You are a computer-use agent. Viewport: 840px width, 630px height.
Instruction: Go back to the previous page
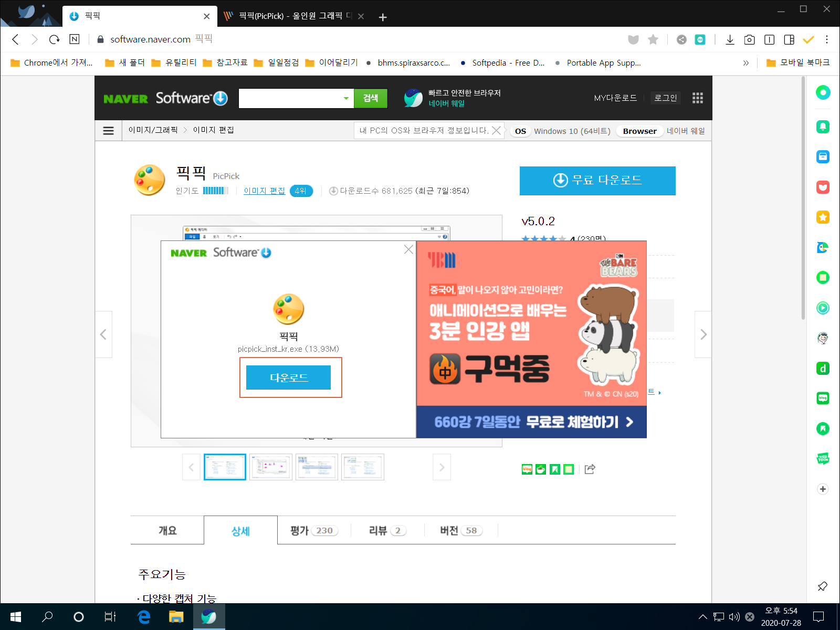click(15, 39)
